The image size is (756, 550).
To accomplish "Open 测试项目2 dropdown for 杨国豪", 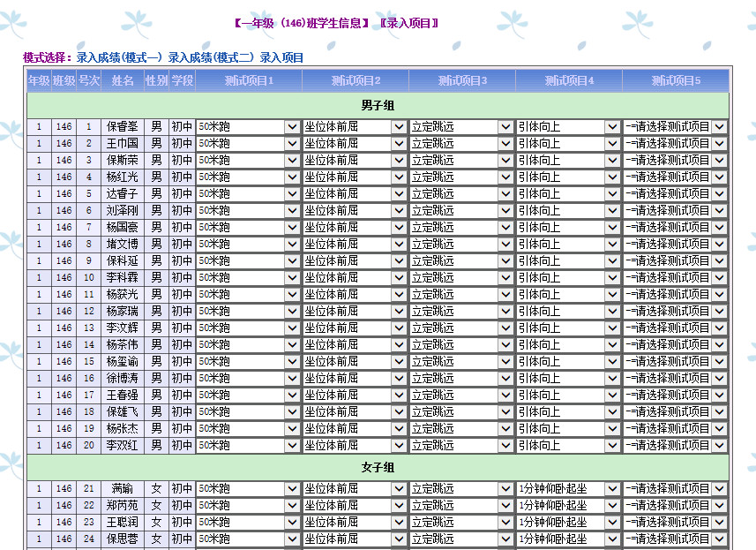I will pos(355,227).
